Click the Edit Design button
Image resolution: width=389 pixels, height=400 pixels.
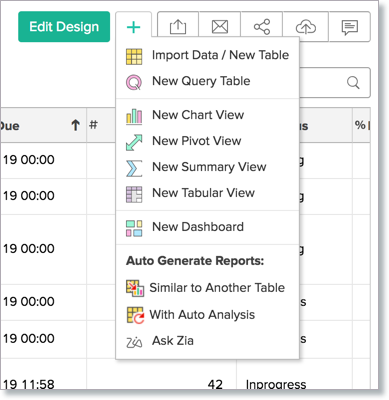64,27
